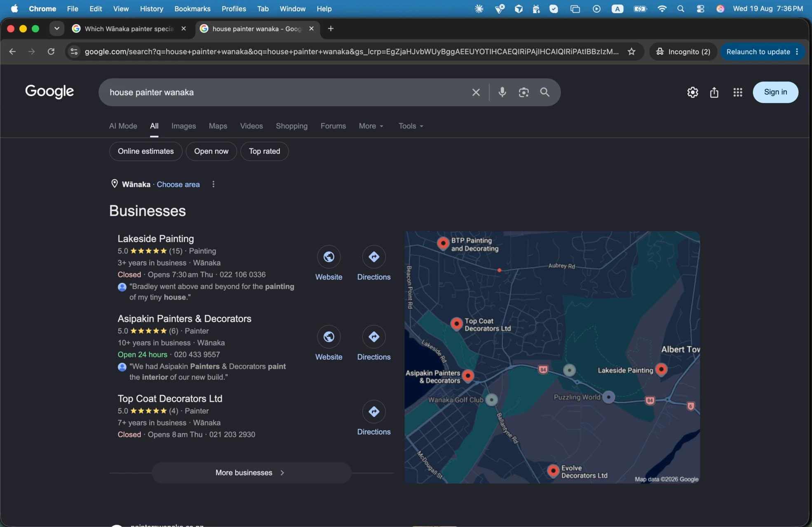Open location options three-dot menu
The width and height of the screenshot is (812, 527).
213,184
